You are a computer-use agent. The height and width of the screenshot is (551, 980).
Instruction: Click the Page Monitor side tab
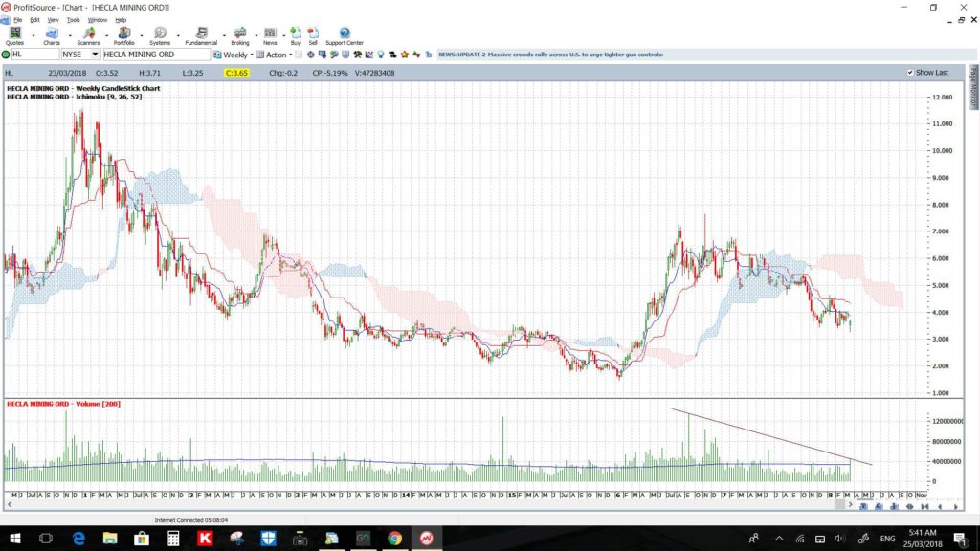pyautogui.click(x=973, y=87)
